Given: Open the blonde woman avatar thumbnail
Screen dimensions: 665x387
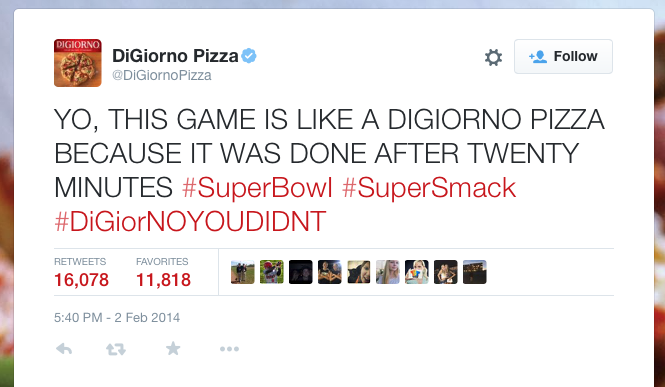Looking at the screenshot, I should click(x=388, y=272).
